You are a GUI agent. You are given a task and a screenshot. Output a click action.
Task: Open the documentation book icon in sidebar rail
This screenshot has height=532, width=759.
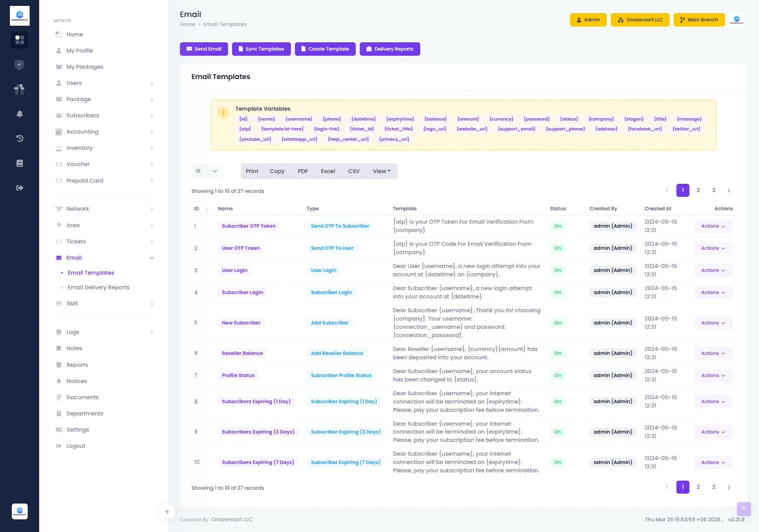pyautogui.click(x=19, y=163)
